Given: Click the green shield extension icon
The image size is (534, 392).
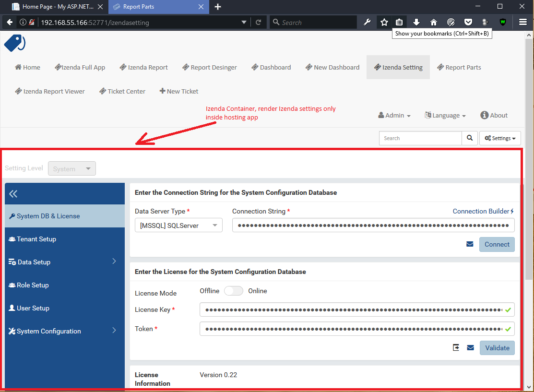Looking at the screenshot, I should coord(503,23).
